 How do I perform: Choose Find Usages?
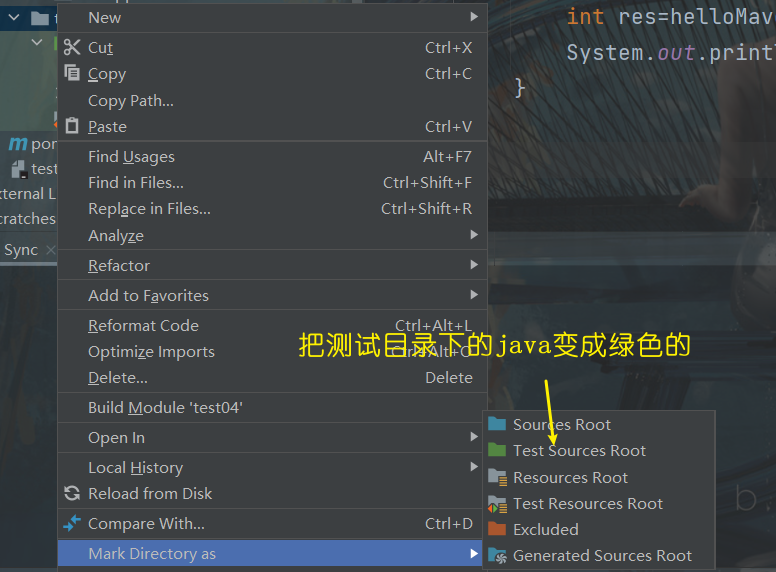pos(272,156)
